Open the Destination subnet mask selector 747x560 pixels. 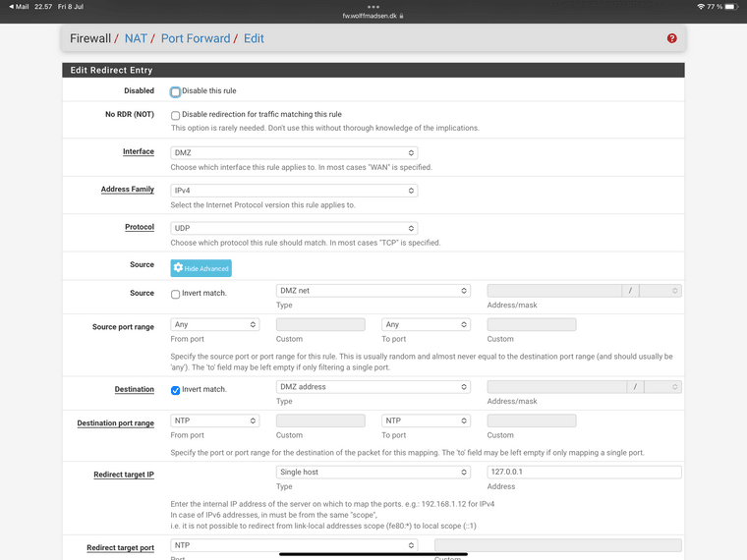(662, 387)
